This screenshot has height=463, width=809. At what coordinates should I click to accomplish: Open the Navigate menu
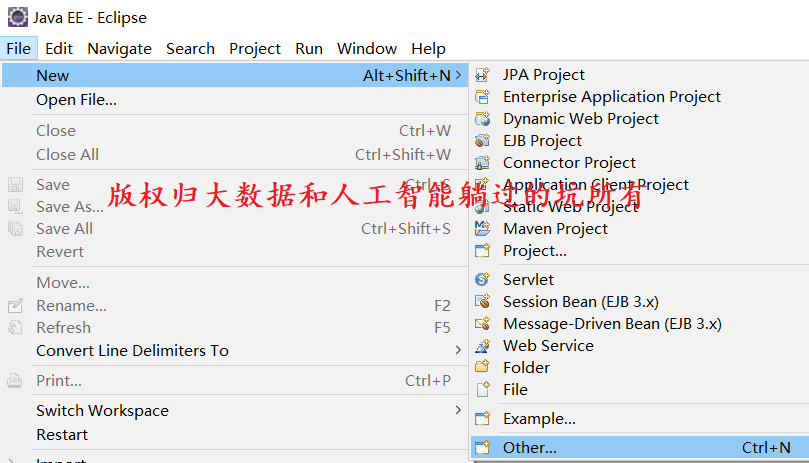119,49
